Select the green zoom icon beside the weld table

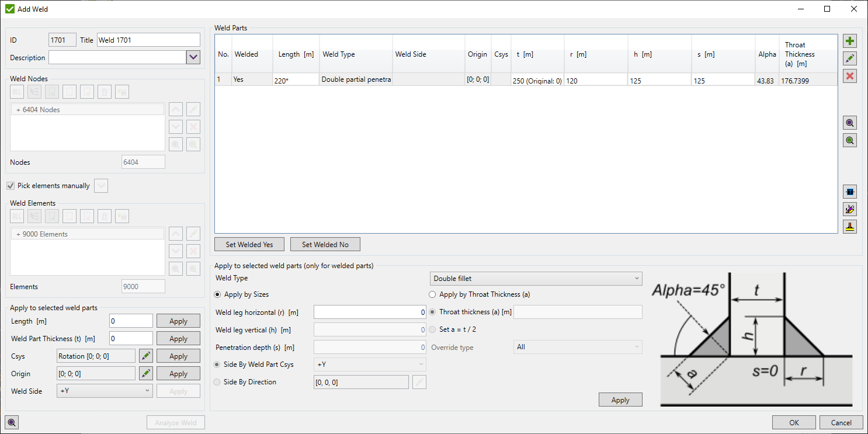(850, 140)
